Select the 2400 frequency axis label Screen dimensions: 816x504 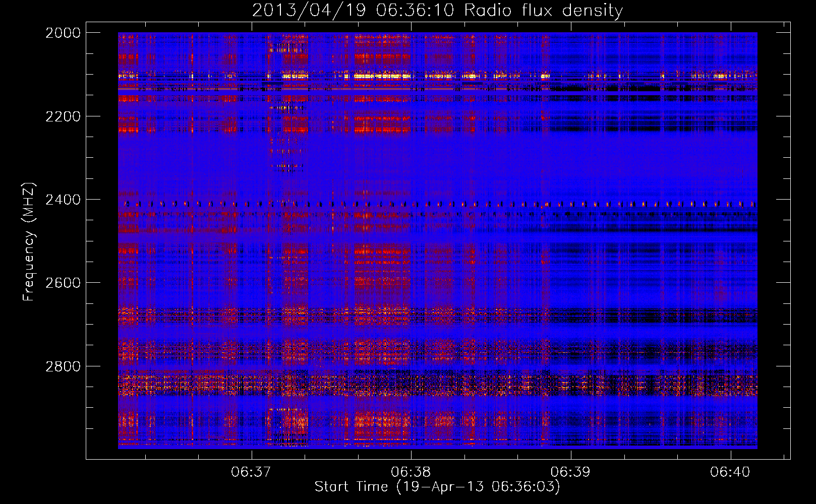(x=63, y=200)
